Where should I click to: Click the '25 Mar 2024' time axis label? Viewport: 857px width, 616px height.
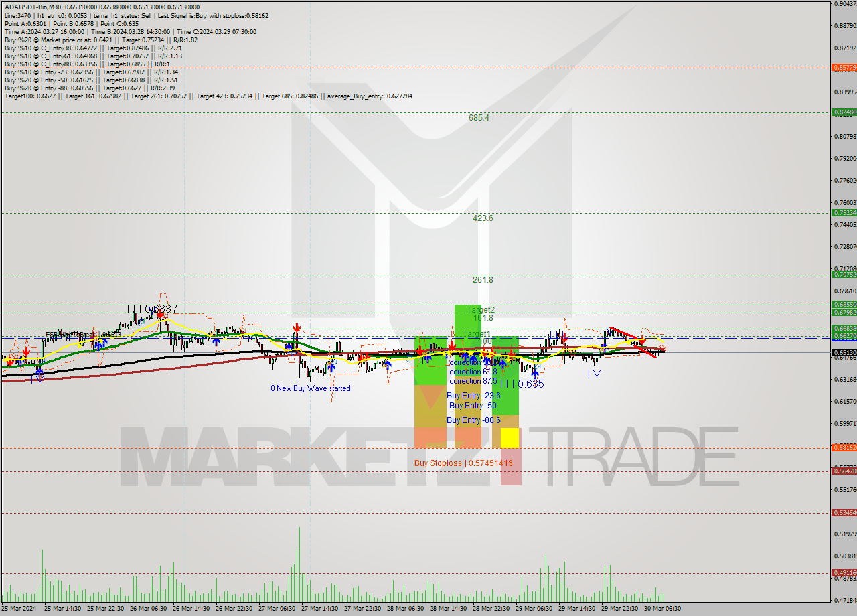click(x=20, y=609)
